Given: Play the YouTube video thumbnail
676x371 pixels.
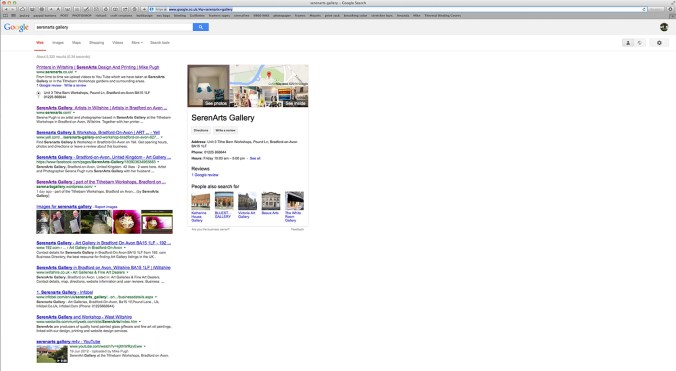Looking at the screenshot, I should (52, 354).
